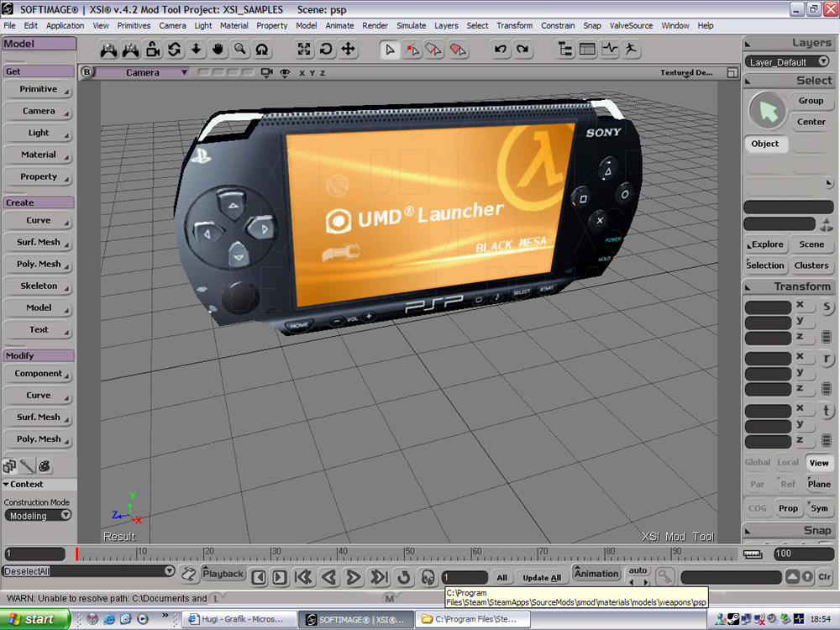
Task: Open Internet Explorer from quick launch
Action: coord(109,619)
